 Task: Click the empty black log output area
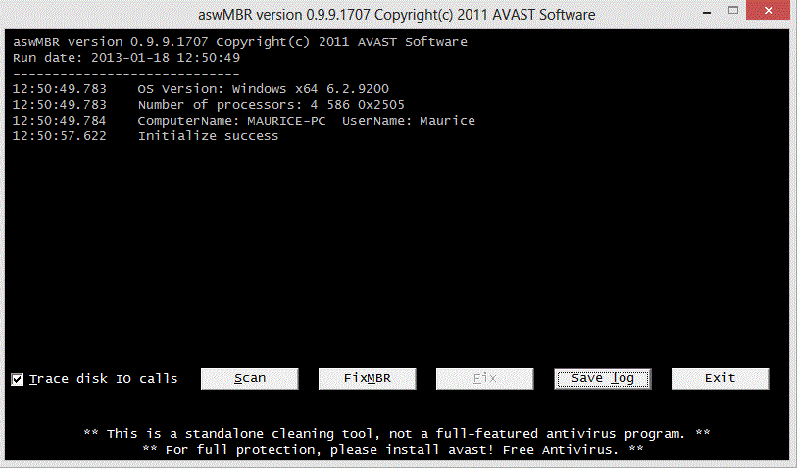tap(400, 250)
